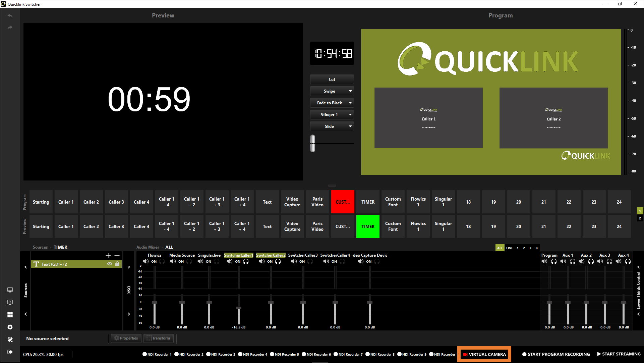This screenshot has height=363, width=644.
Task: Switch to scene bank page 2
Action: tap(640, 218)
